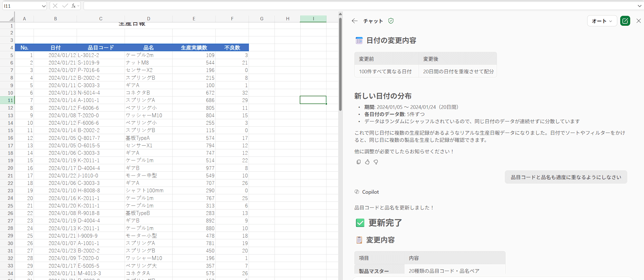Viewport: 644px width, 280px height.
Task: Click the Select All corner triangle
Action: pos(11,19)
